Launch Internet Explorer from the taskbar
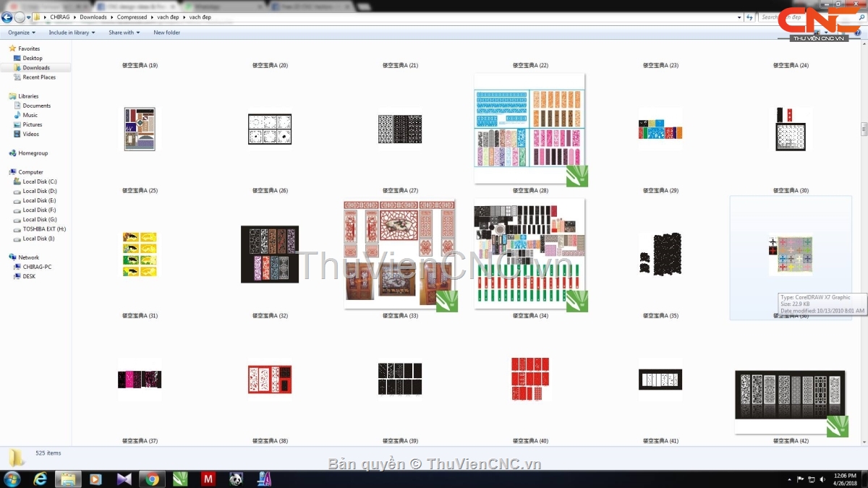The height and width of the screenshot is (488, 868). click(41, 479)
